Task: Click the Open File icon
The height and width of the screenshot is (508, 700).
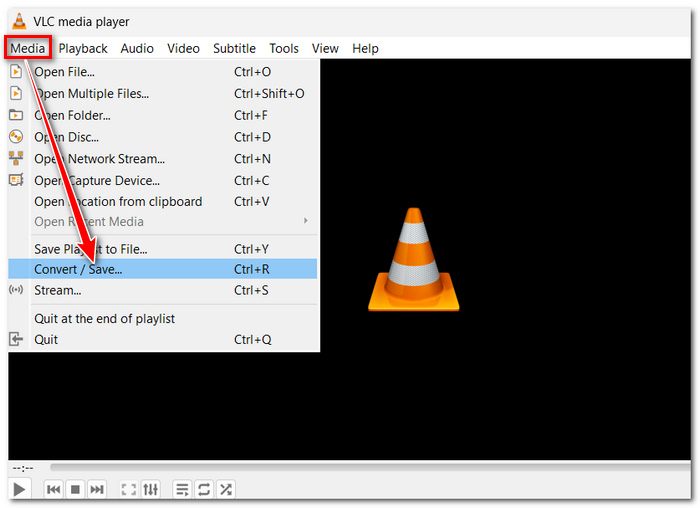Action: [x=16, y=71]
